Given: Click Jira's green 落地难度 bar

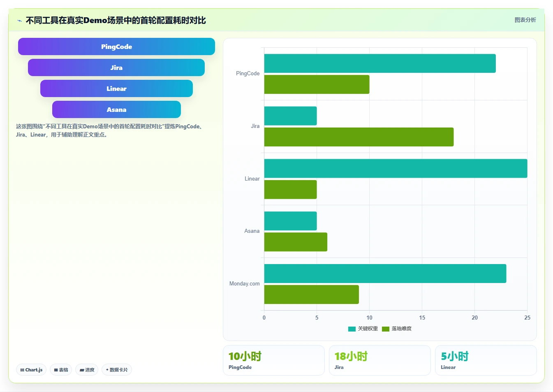Looking at the screenshot, I should coord(359,137).
